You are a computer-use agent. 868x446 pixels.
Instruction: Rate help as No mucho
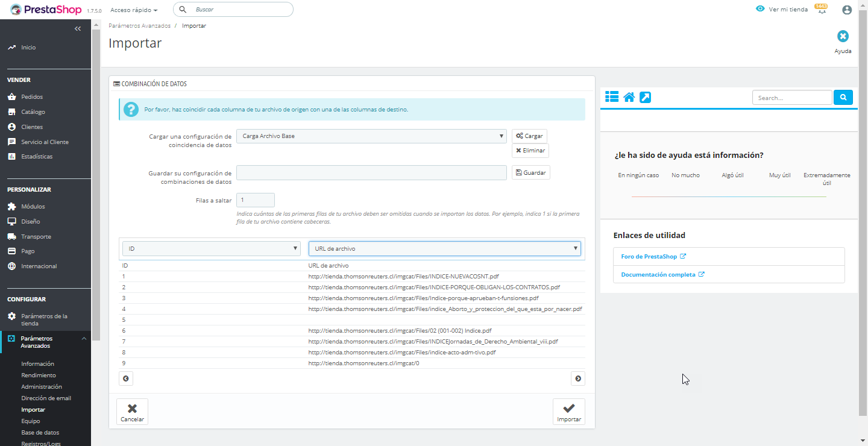[x=685, y=175]
